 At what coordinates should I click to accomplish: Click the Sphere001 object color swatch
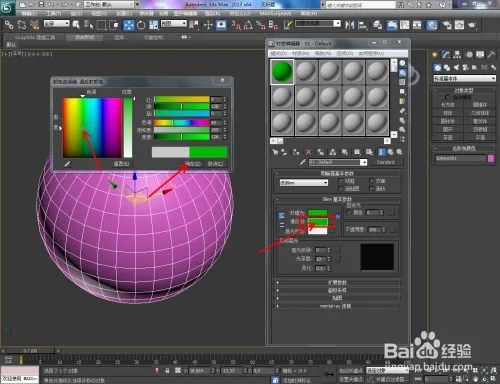[x=491, y=158]
